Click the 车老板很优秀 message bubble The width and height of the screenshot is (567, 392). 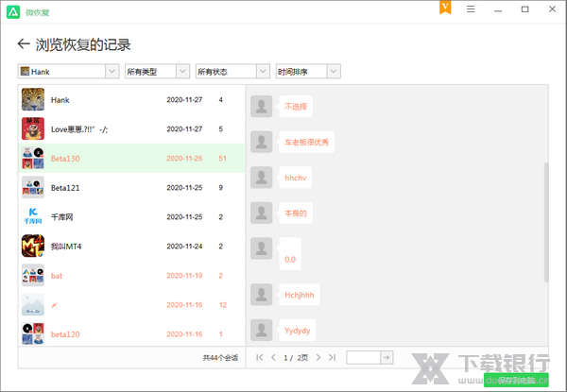pos(306,142)
